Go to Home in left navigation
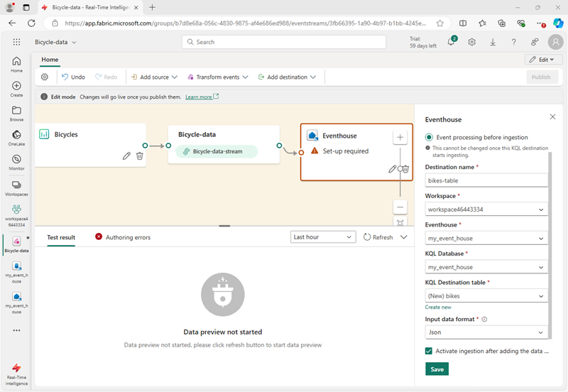This screenshot has width=568, height=392. click(16, 65)
